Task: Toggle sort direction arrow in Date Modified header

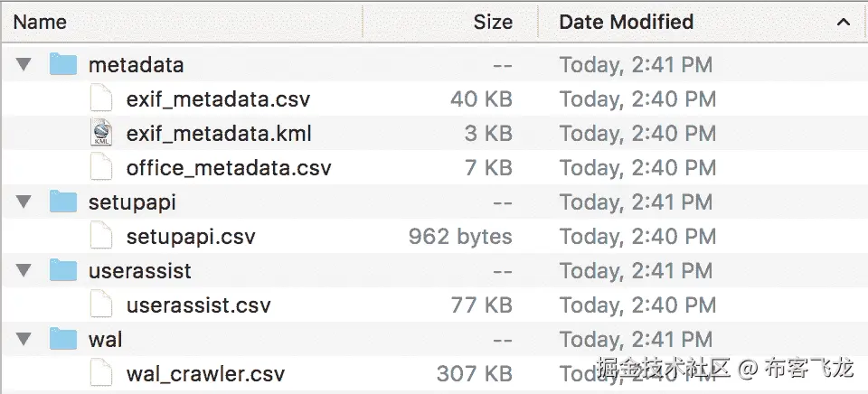Action: pos(844,22)
